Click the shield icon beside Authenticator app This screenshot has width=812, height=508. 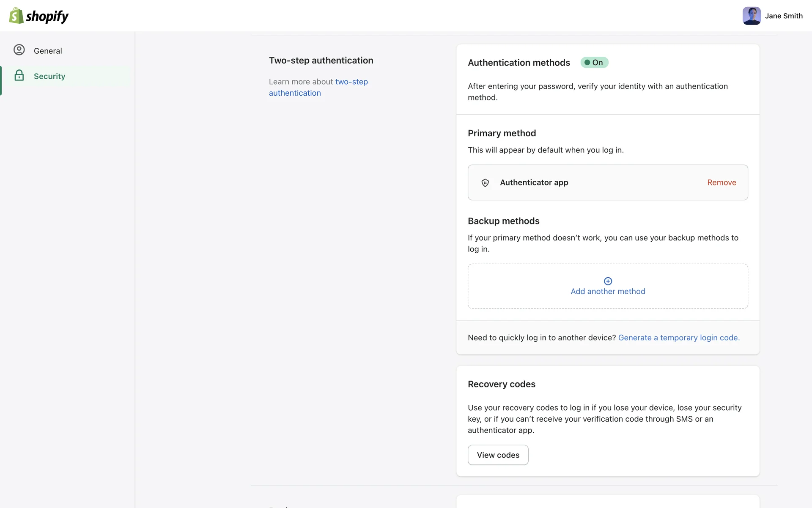click(485, 182)
